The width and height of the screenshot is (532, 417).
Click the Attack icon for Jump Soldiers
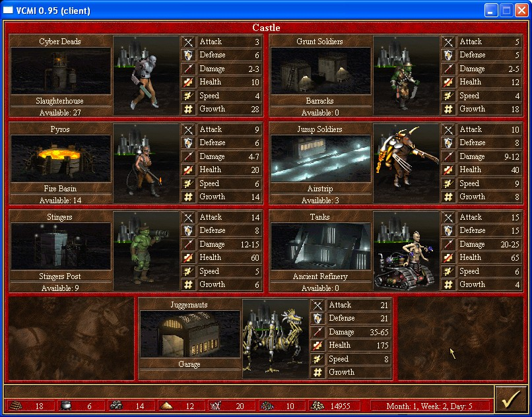[448, 129]
